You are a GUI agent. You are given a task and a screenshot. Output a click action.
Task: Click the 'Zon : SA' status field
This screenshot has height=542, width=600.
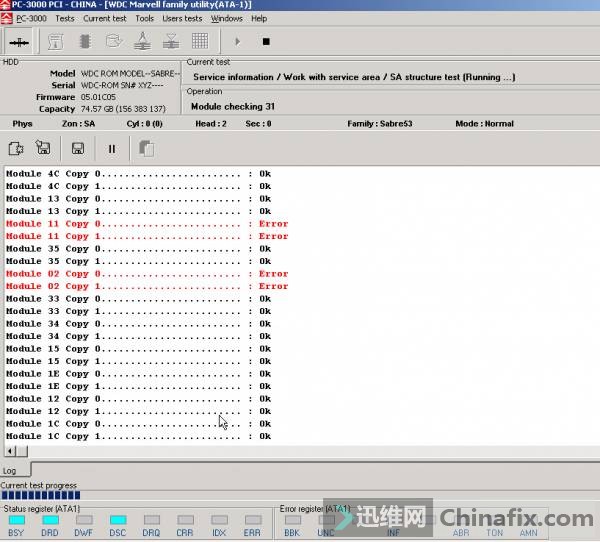(78, 124)
